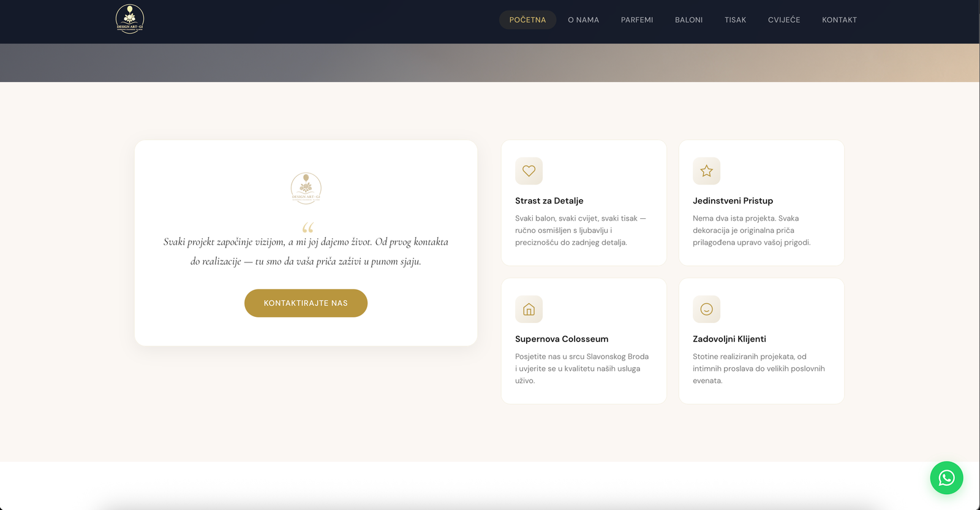Image resolution: width=980 pixels, height=510 pixels.
Task: Click the heart icon on Strast za Detalje
Action: [x=529, y=171]
